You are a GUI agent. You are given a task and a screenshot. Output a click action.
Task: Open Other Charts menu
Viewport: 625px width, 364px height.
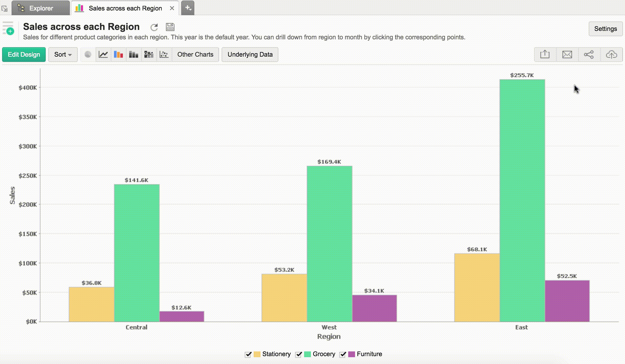(x=195, y=55)
